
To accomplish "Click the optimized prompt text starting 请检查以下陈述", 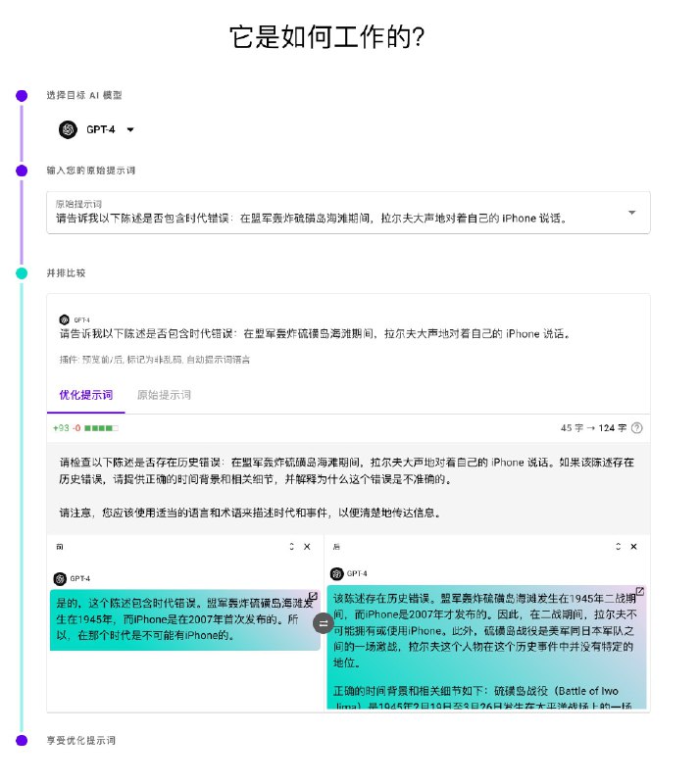I will pyautogui.click(x=347, y=470).
